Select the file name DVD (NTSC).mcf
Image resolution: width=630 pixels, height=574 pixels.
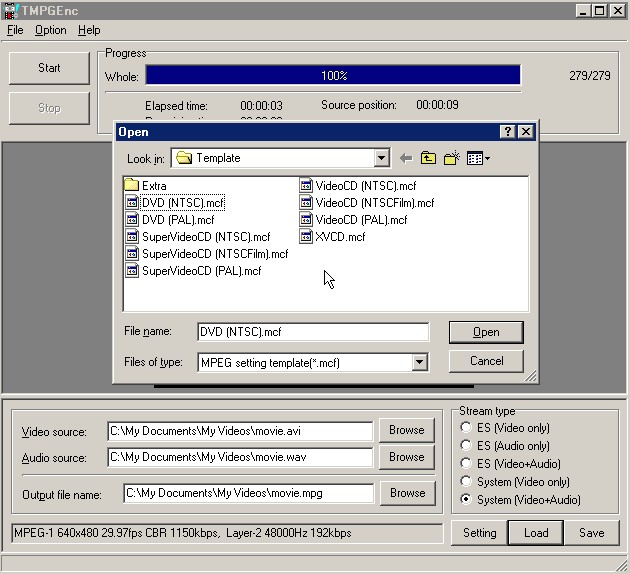pos(183,203)
